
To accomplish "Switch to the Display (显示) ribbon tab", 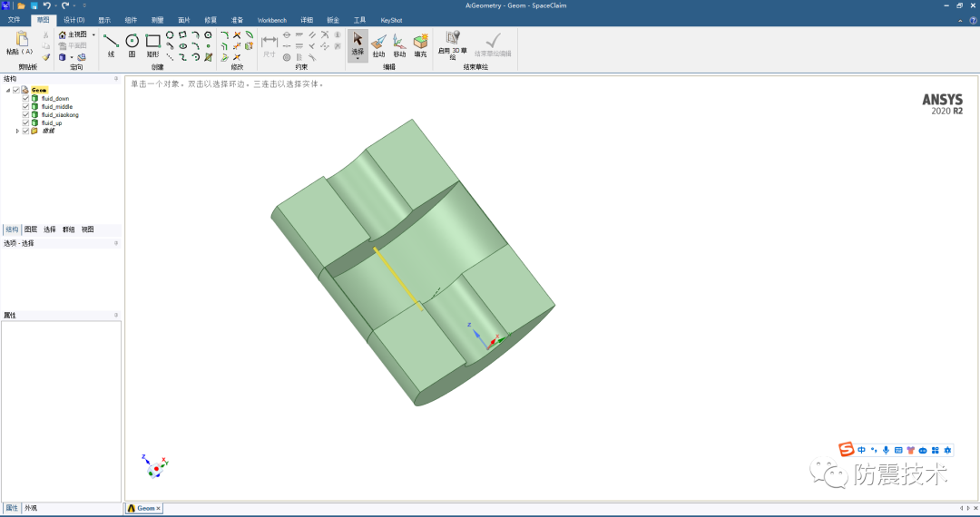I will [x=104, y=20].
